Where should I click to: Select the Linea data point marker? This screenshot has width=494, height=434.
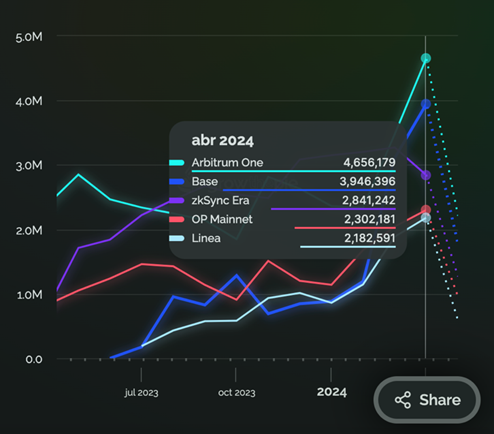click(426, 218)
